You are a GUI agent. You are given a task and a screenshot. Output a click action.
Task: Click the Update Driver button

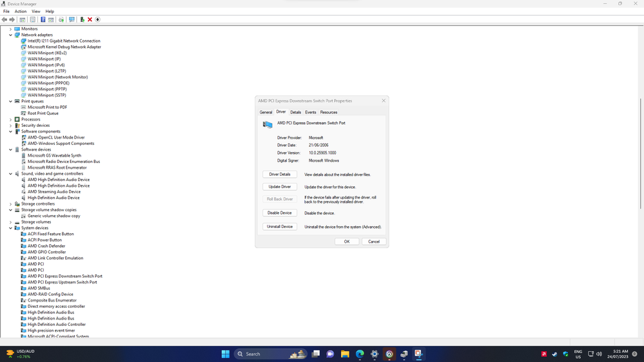tap(280, 187)
